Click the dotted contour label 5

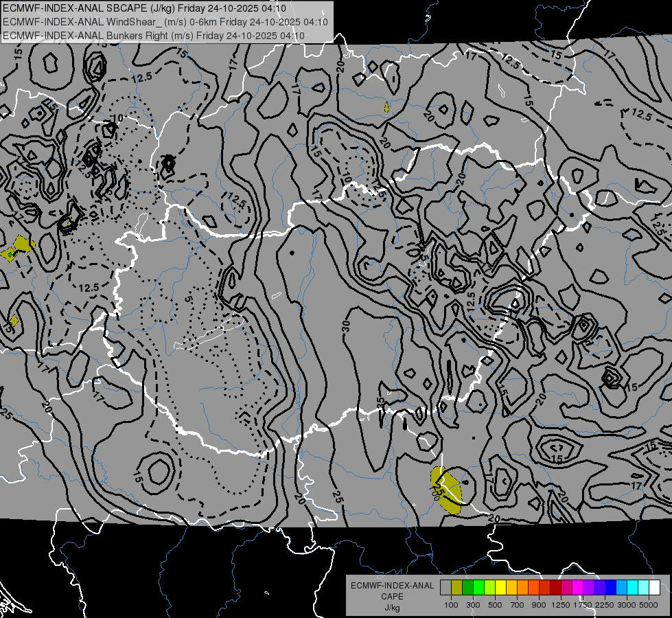188,299
